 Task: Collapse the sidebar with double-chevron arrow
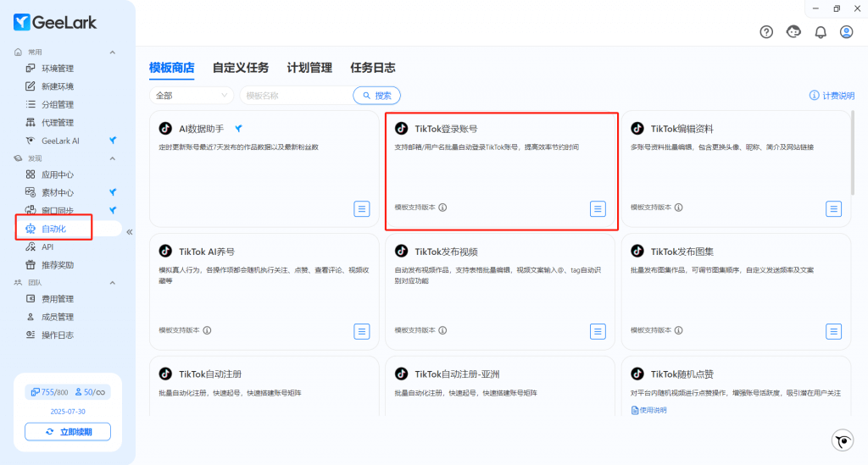[x=130, y=231]
